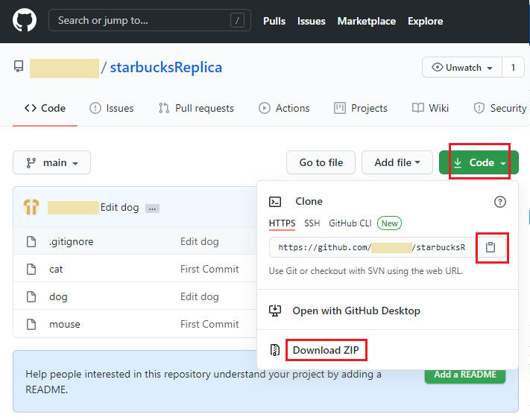Open the .gitignore file
Image resolution: width=530 pixels, height=420 pixels.
pos(72,242)
